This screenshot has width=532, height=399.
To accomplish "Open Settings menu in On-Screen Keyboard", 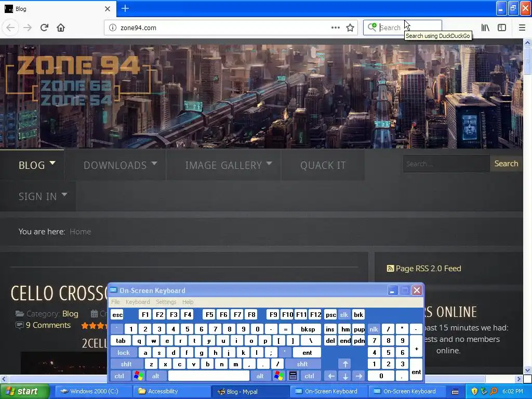I will [166, 302].
